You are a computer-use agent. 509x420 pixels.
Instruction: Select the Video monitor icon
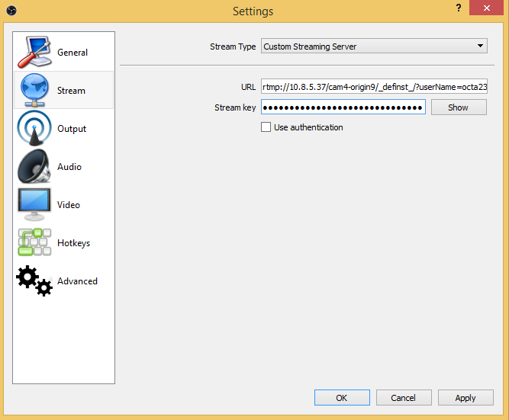(x=34, y=204)
